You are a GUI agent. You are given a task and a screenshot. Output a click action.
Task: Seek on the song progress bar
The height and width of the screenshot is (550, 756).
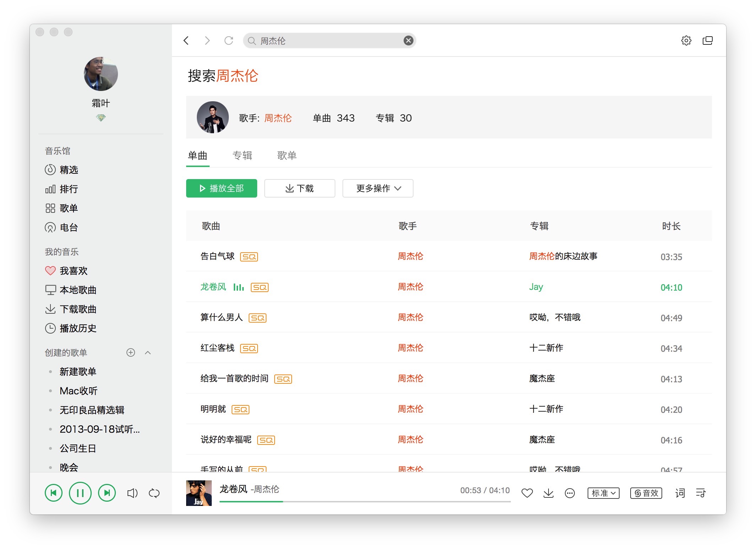click(365, 502)
